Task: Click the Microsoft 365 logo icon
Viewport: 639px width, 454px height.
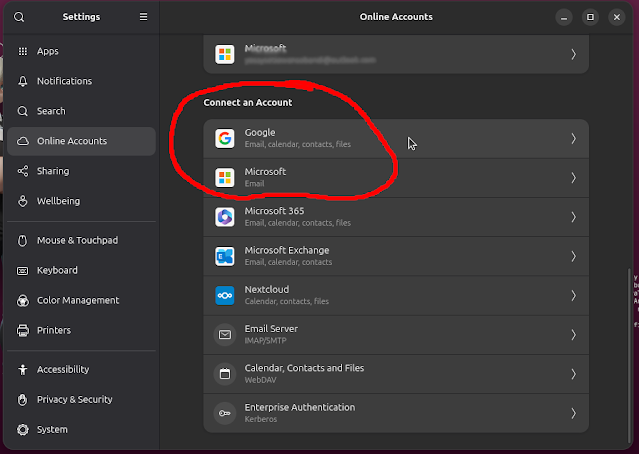Action: click(x=225, y=217)
